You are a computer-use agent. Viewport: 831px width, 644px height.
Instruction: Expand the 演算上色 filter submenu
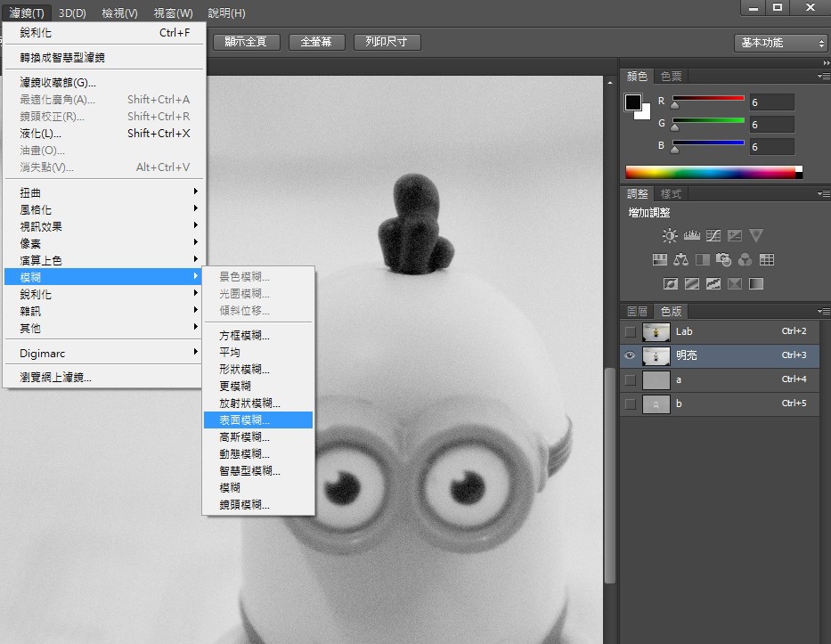click(104, 260)
